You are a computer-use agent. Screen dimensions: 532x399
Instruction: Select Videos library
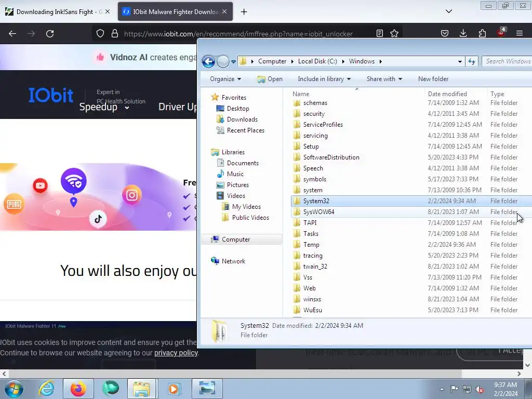tap(235, 195)
